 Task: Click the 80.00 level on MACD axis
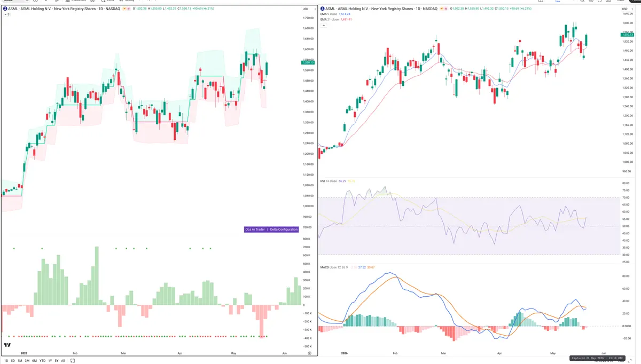click(x=626, y=276)
